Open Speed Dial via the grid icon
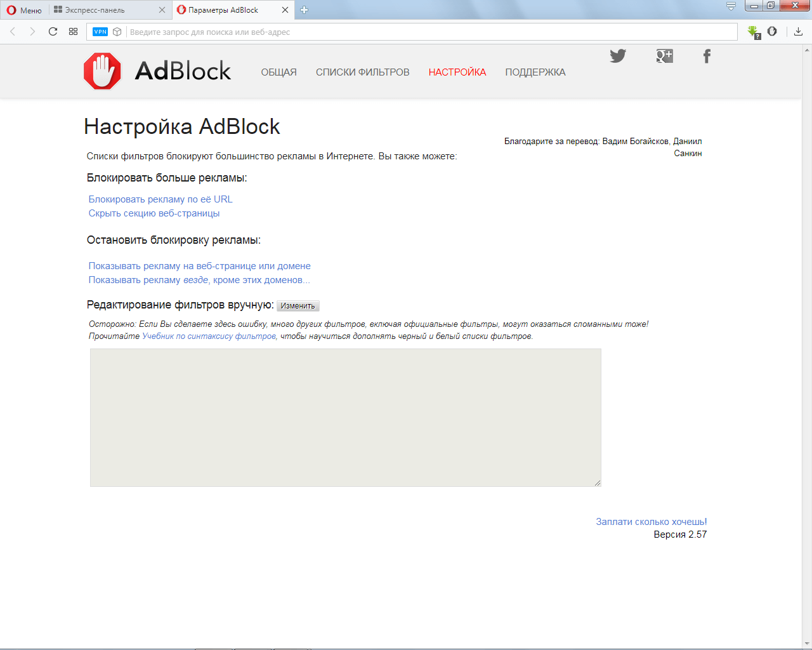The height and width of the screenshot is (650, 812). (74, 32)
